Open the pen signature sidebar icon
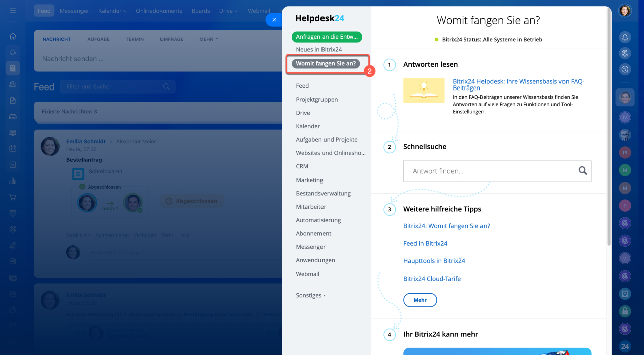The height and width of the screenshot is (355, 644). pos(13,245)
